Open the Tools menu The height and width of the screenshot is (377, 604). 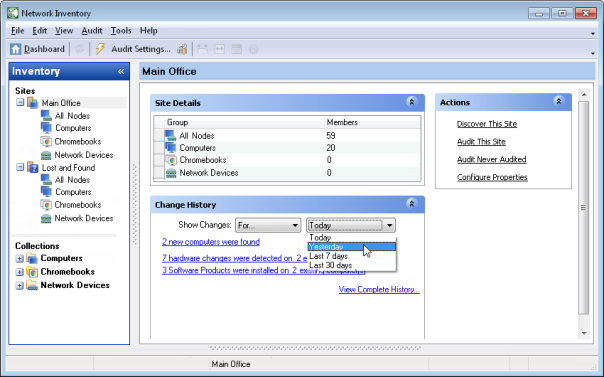coord(121,30)
